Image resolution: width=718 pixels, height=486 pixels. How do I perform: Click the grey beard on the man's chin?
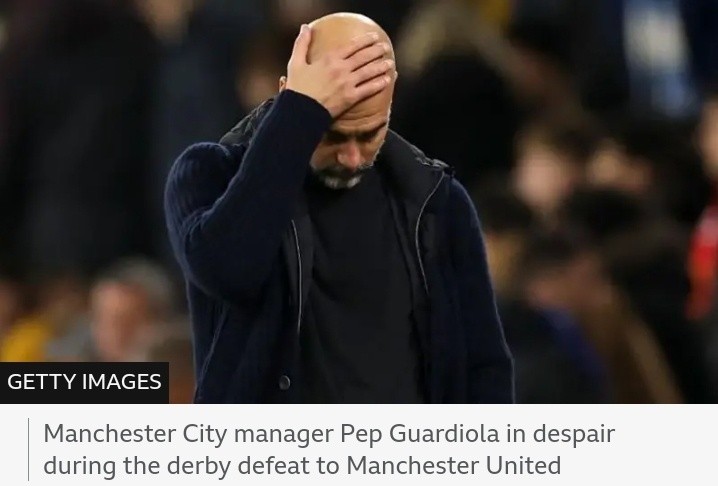point(341,176)
